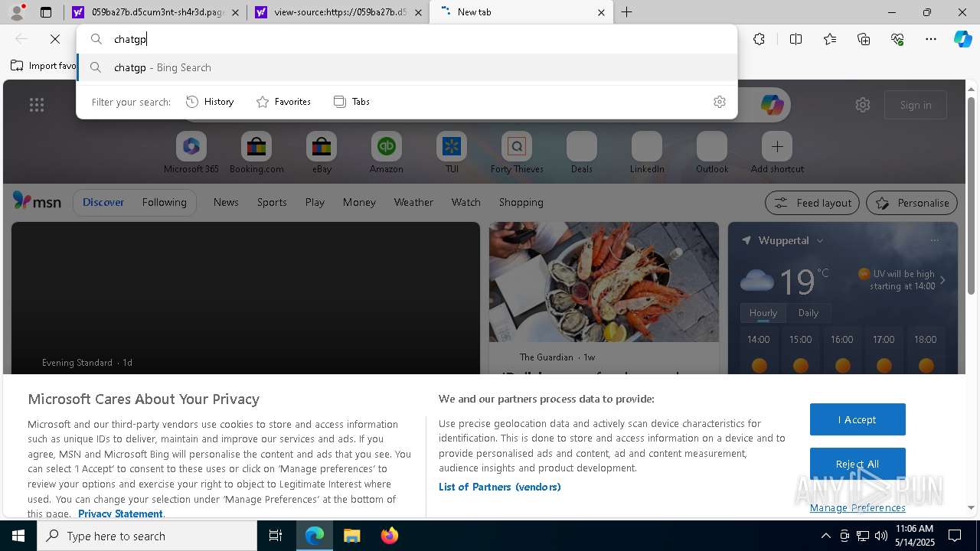Open a new tab with plus button
This screenshot has width=980, height=551.
tap(627, 12)
